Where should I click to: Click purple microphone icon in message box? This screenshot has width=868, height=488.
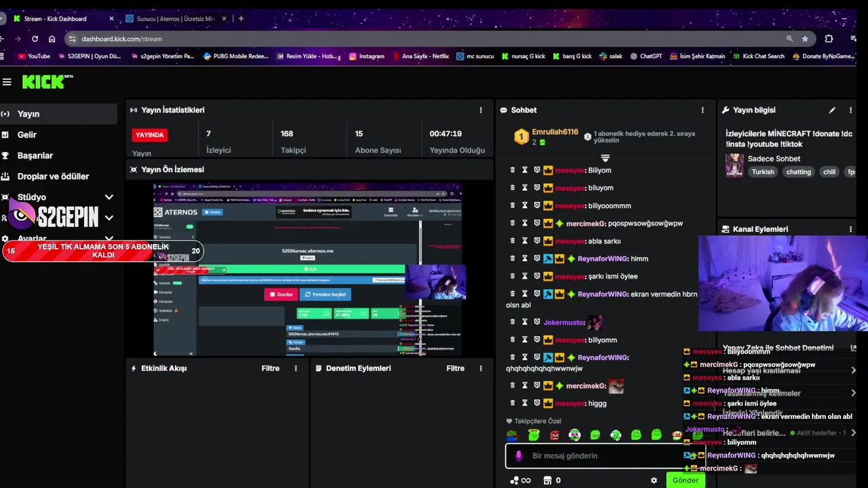[519, 455]
